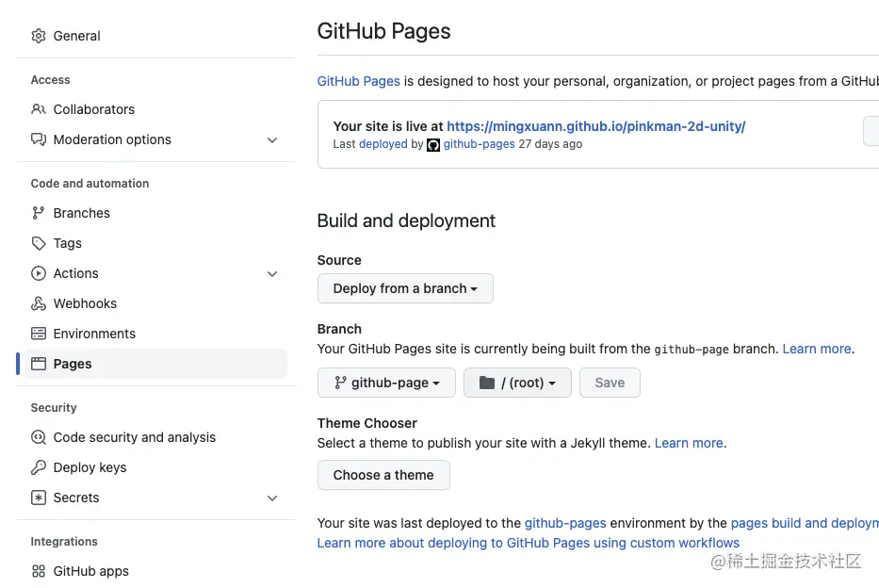Click the greyed-out Save button
Image resolution: width=879 pixels, height=588 pixels.
click(610, 383)
